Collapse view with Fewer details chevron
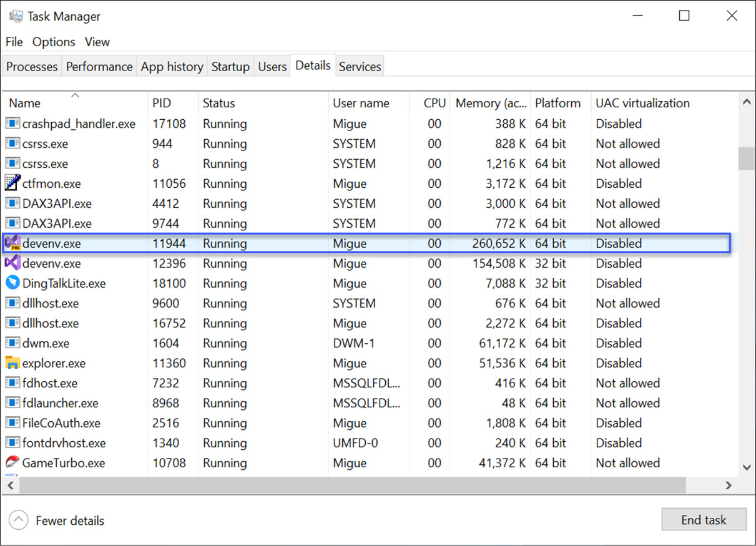The height and width of the screenshot is (546, 756). [19, 520]
